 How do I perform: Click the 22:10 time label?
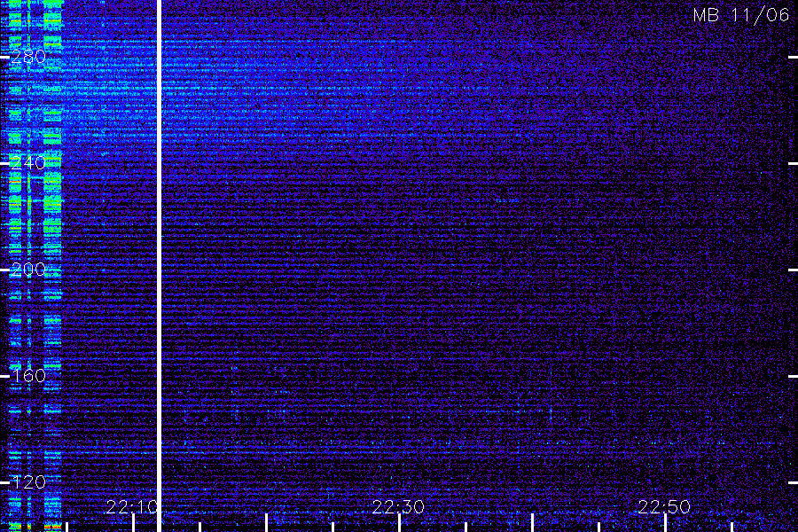point(132,507)
